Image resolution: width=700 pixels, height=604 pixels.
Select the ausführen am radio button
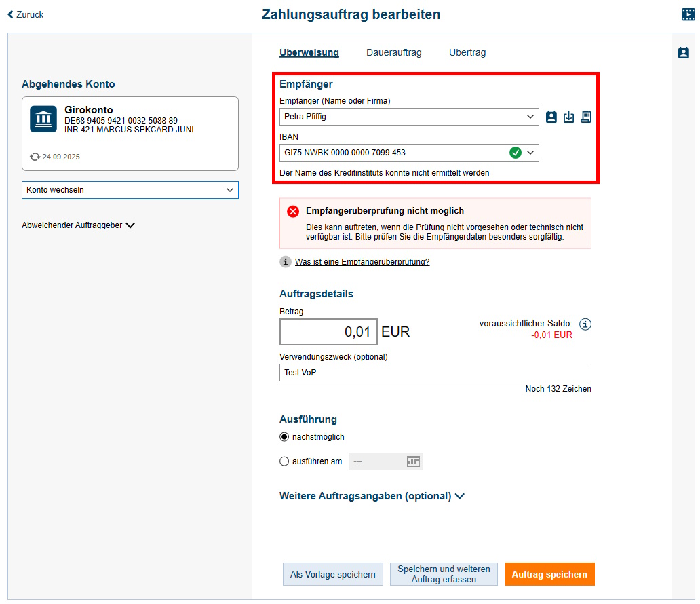285,461
